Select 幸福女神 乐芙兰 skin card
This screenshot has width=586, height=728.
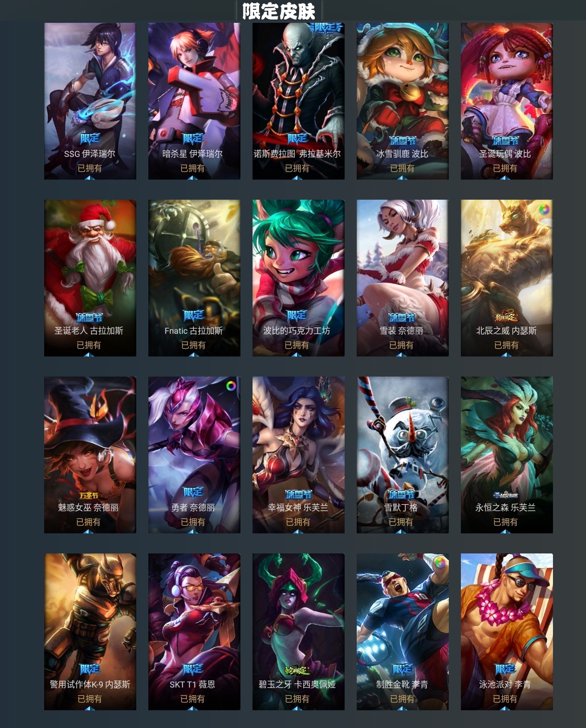[298, 455]
